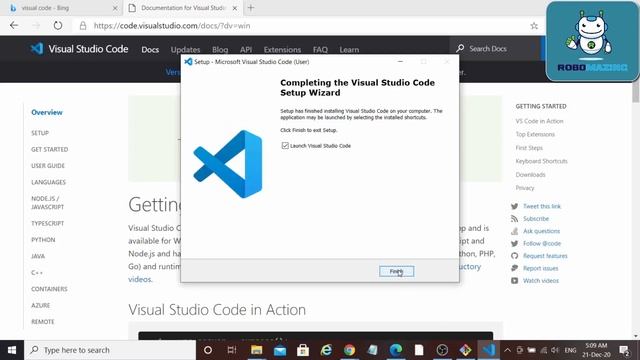
Task: Open First Steps link
Action: pos(529,148)
